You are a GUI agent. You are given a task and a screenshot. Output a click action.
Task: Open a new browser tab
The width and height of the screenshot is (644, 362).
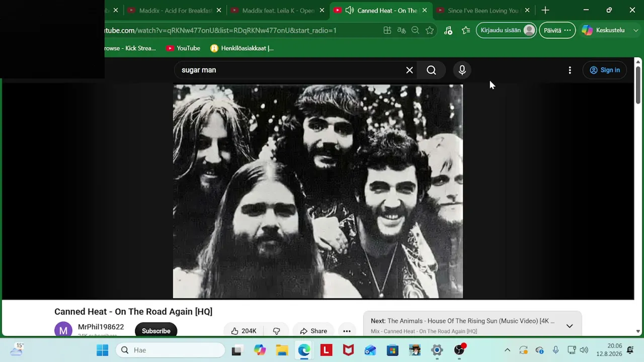point(545,11)
